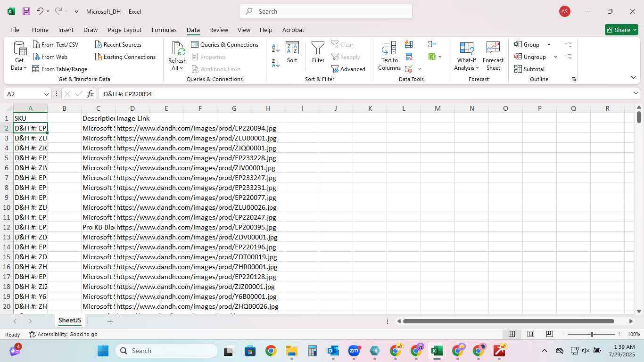Open Windows Start menu
Screen dimensions: 644x362
[103, 351]
